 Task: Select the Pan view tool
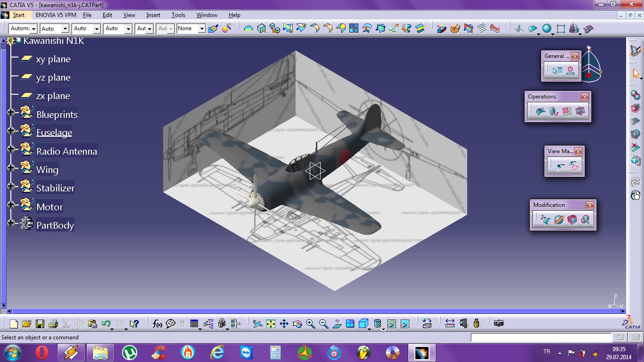click(x=284, y=324)
